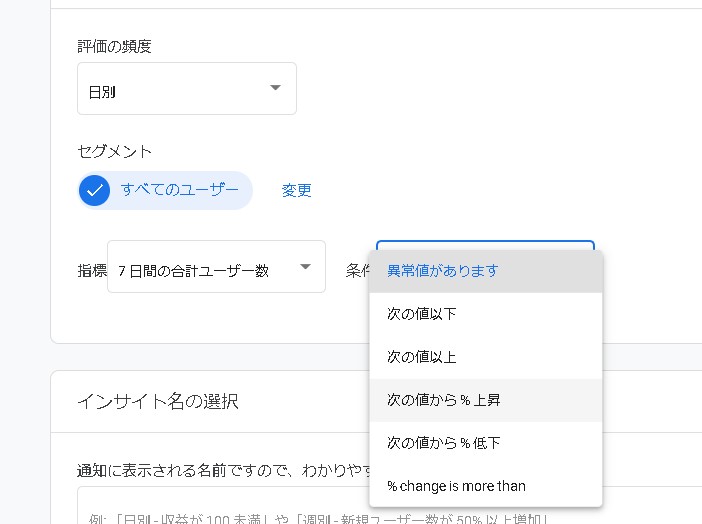Click the 評価の頻度 label
Image resolution: width=702 pixels, height=524 pixels.
114,46
